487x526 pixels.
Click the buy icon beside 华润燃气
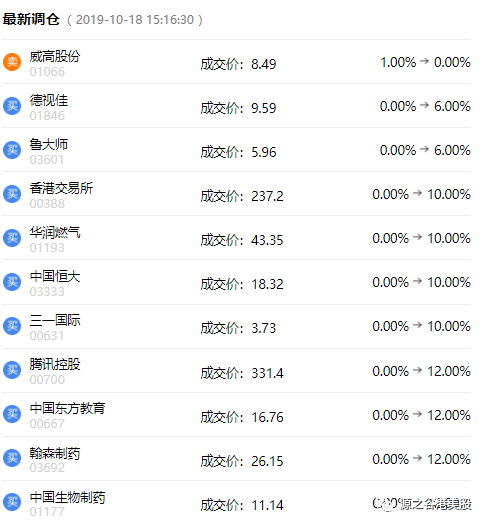(x=12, y=238)
